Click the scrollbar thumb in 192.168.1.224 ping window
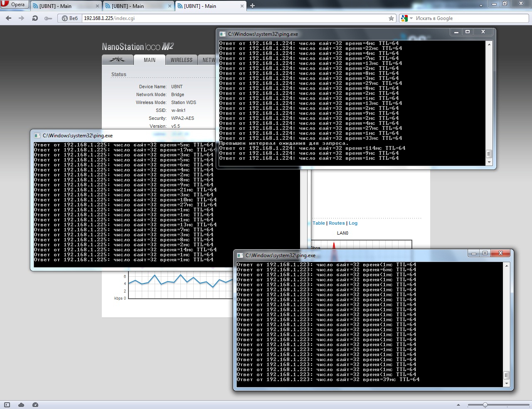The height and width of the screenshot is (409, 532). point(489,154)
